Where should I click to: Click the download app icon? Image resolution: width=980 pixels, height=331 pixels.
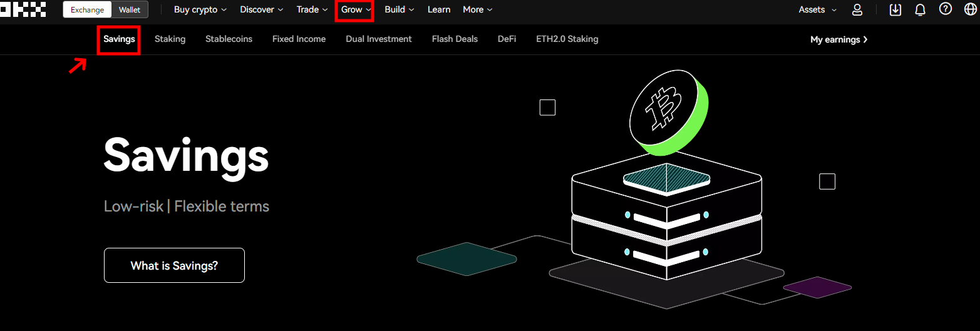point(895,9)
